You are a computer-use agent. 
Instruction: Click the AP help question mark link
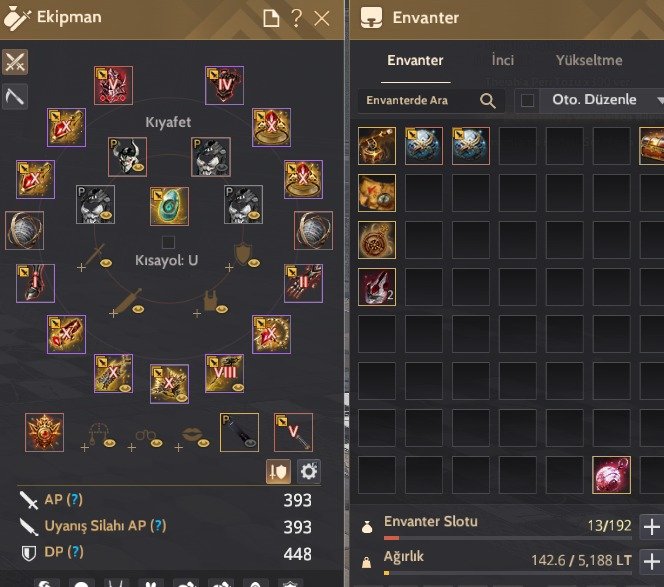pyautogui.click(x=75, y=499)
